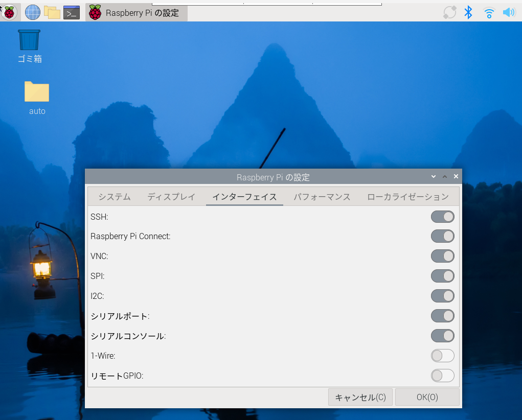Click Raspberry Pi の設定 taskbar window button
Screen dimensions: 522x420
coord(137,13)
